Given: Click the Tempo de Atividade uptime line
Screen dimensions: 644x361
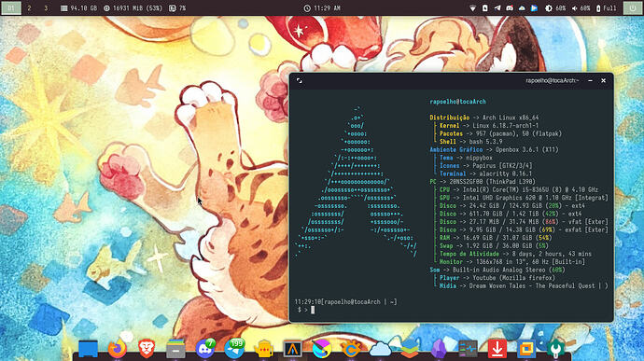Looking at the screenshot, I should (515, 254).
